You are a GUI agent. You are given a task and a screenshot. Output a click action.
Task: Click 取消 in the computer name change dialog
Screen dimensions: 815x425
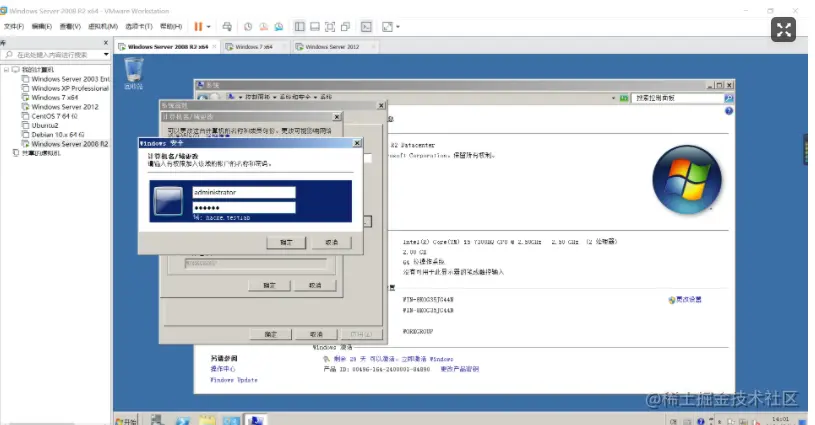point(315,285)
